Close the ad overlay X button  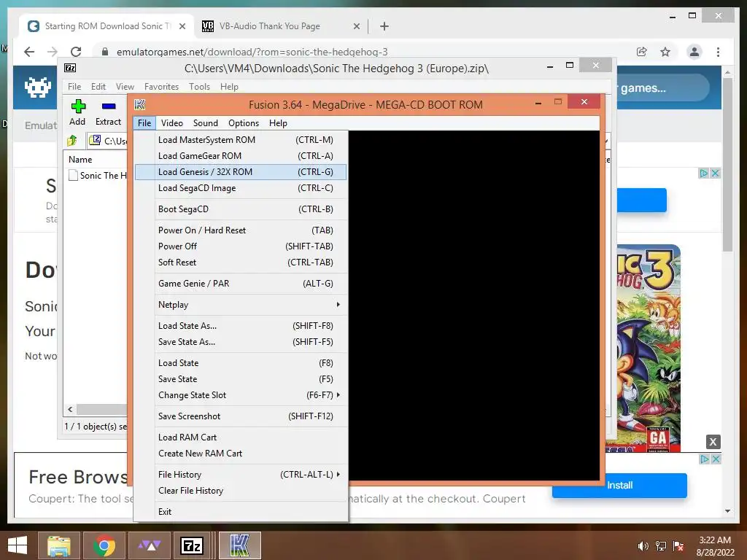[x=713, y=442]
